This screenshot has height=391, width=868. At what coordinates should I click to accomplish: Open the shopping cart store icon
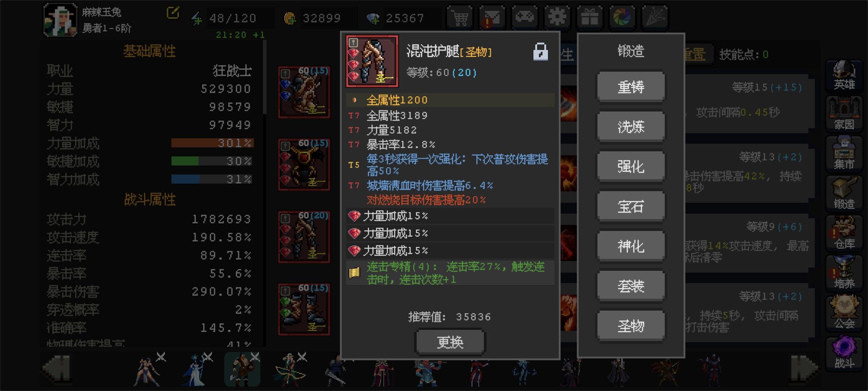pyautogui.click(x=460, y=17)
